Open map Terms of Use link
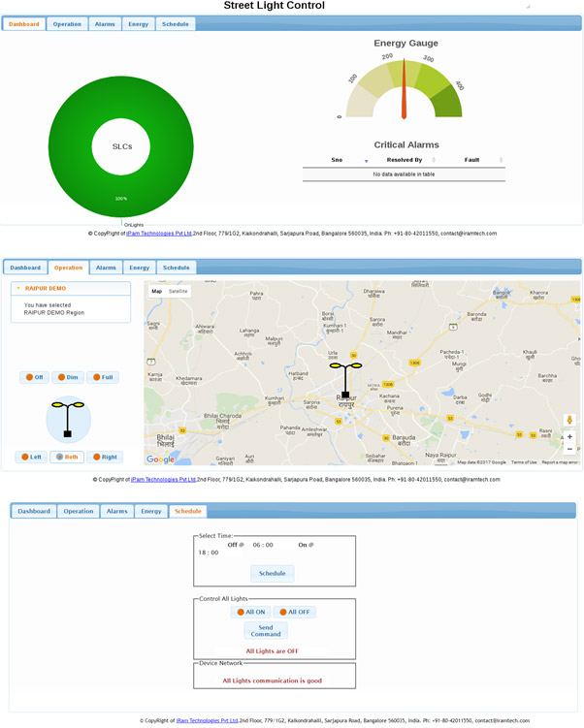The image size is (584, 728). coord(524,462)
